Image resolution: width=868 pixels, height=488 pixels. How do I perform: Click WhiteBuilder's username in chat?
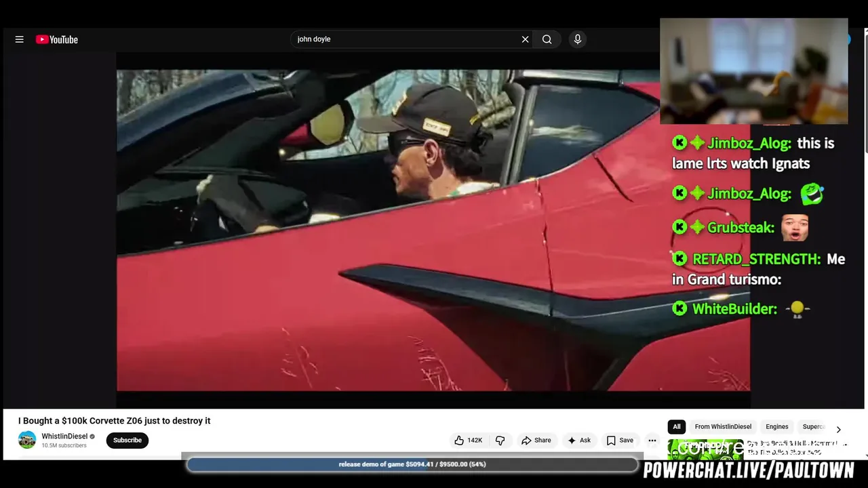pos(734,309)
